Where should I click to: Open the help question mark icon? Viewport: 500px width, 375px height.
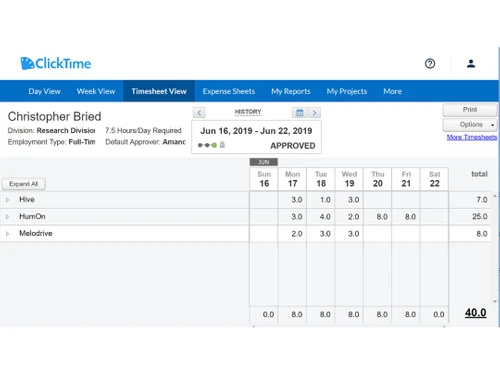(x=430, y=63)
